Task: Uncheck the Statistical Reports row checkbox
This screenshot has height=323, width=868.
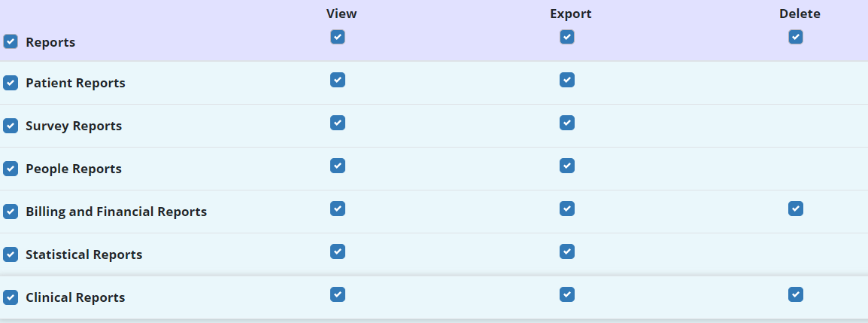Action: point(11,254)
